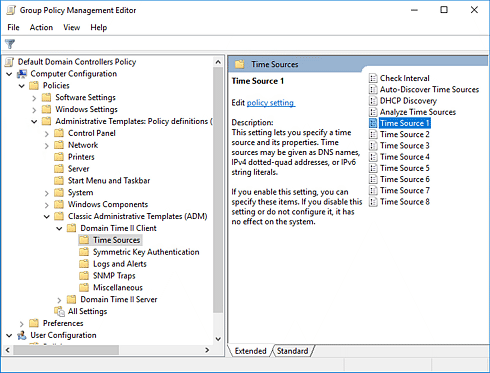
Task: Open the File menu
Action: (13, 27)
